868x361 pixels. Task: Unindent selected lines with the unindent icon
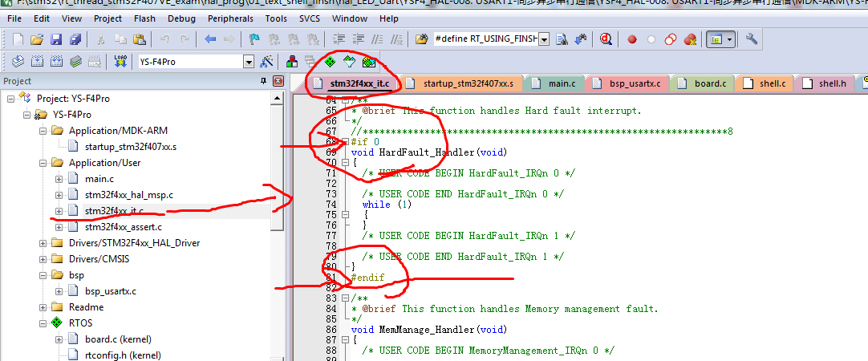pyautogui.click(x=359, y=39)
